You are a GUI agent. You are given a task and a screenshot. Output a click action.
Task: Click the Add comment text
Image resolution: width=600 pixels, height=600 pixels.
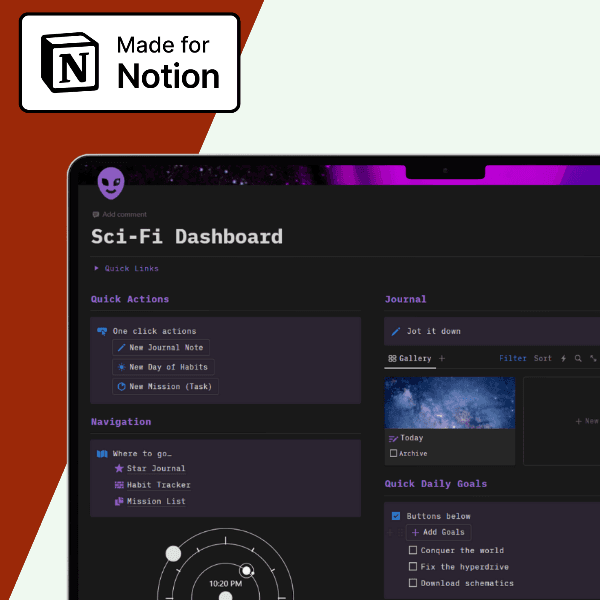tap(124, 214)
